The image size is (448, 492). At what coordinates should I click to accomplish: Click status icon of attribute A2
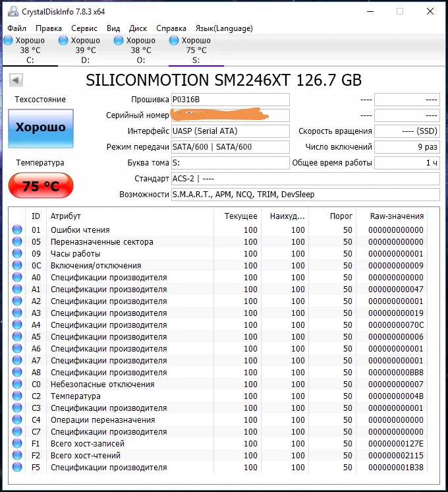point(17,301)
